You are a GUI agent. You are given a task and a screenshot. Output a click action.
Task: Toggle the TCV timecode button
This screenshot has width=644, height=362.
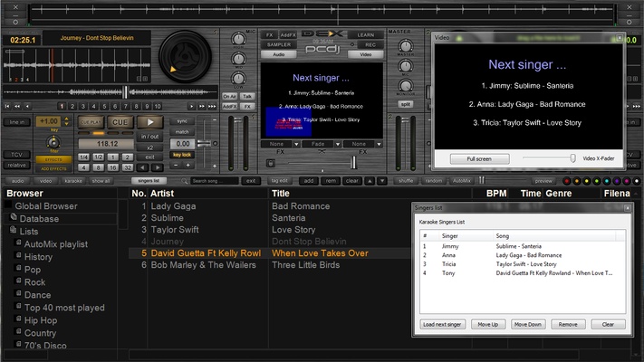tap(17, 155)
